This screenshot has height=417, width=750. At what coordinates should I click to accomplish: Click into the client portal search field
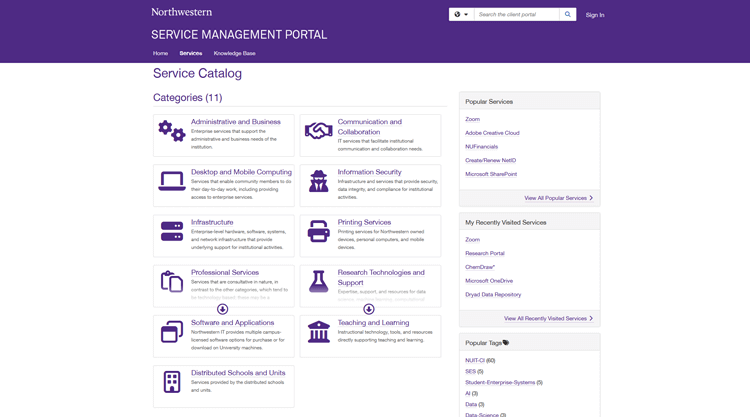(x=516, y=15)
